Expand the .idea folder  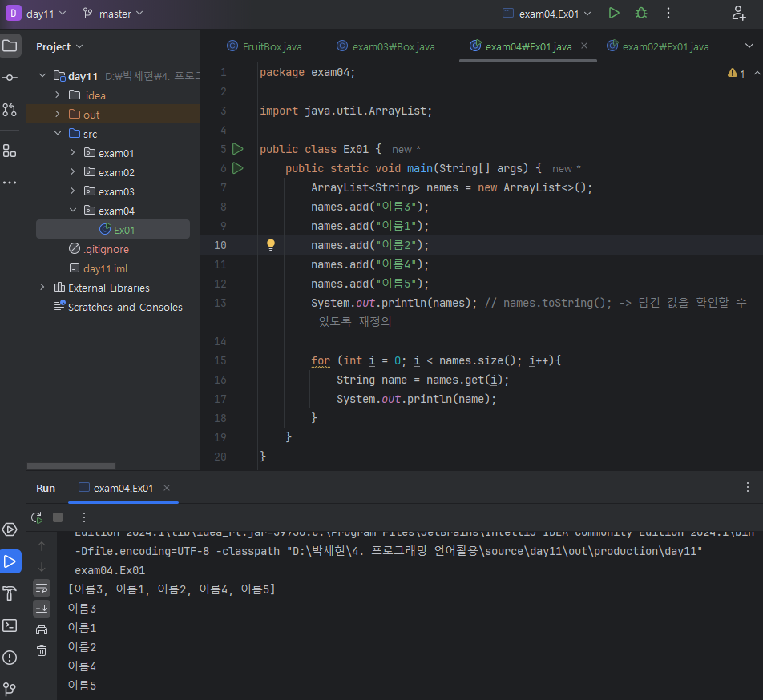pyautogui.click(x=58, y=95)
